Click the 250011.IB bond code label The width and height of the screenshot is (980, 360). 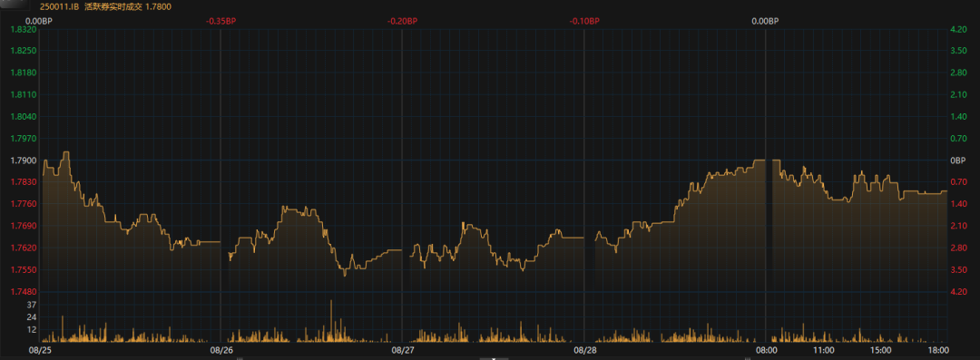coord(60,7)
